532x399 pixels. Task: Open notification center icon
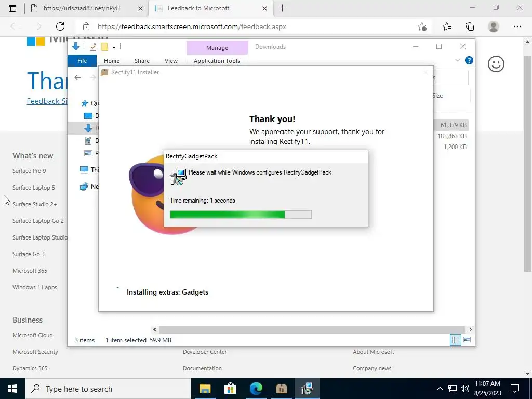pos(515,389)
